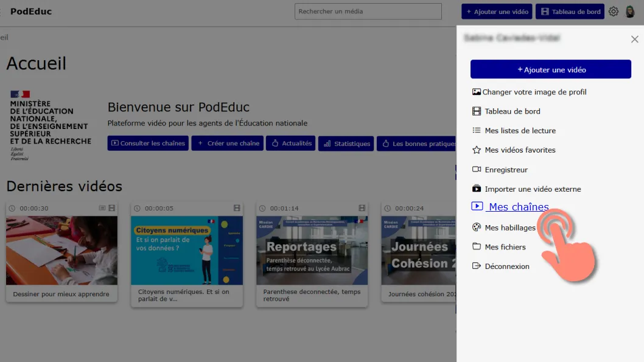Screen dimensions: 644x362
Task: Click the 'Accueil' page heading
Action: click(x=36, y=63)
